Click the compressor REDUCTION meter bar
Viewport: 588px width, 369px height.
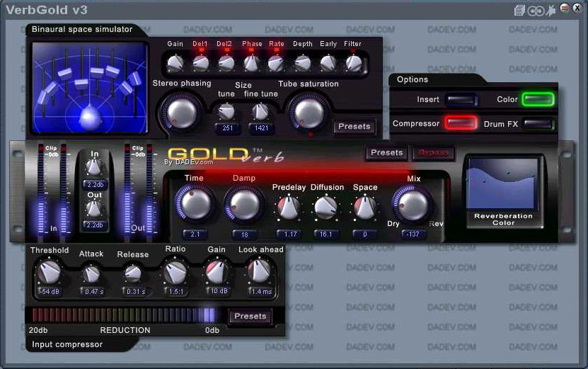(x=125, y=315)
